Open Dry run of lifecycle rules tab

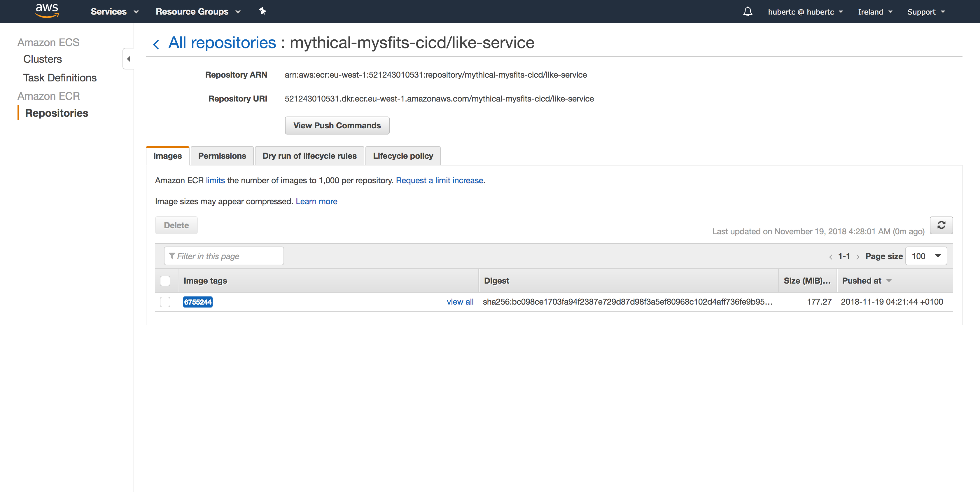coord(309,156)
